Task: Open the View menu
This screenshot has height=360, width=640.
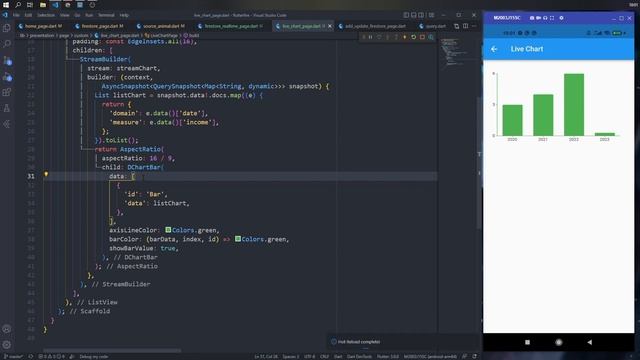Action: point(65,15)
